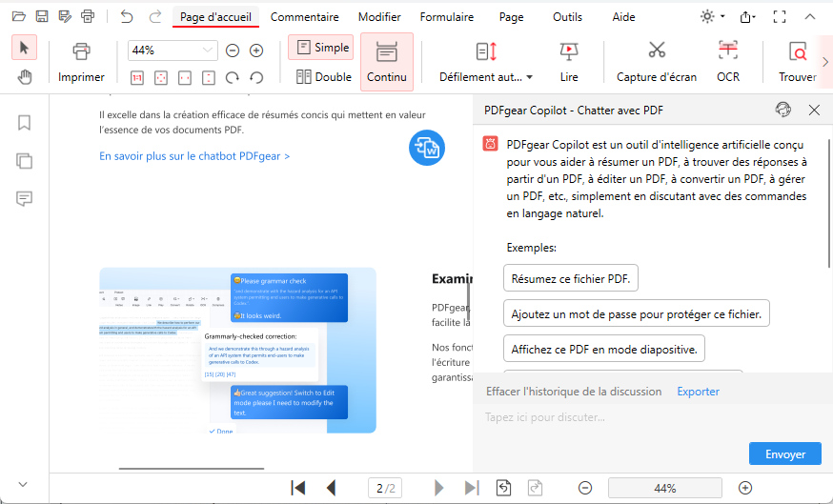Image resolution: width=833 pixels, height=504 pixels.
Task: Zoom out with bottom bar minus button
Action: pos(585,488)
